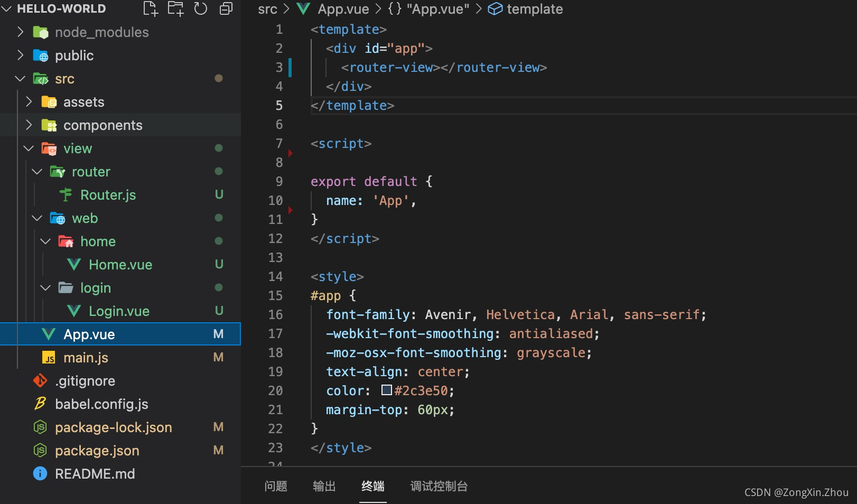Click the Router.js signpost file icon
Screen dimensions: 857x504
[x=66, y=195]
